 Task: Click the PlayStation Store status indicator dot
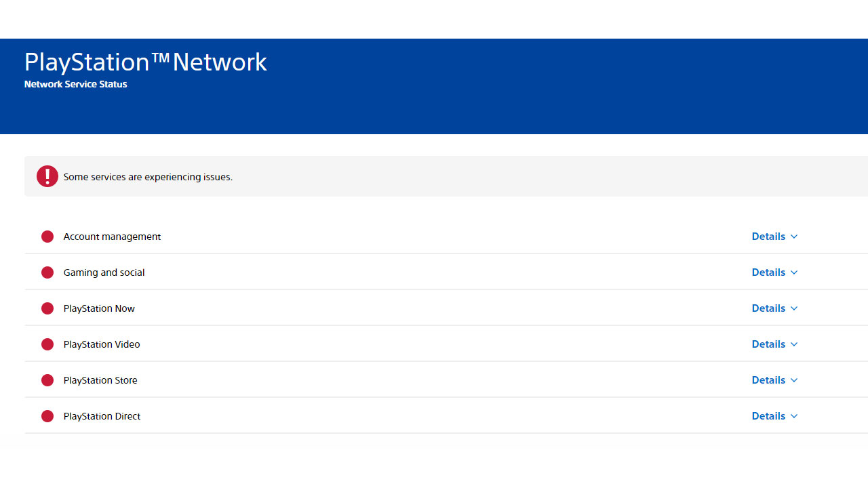pyautogui.click(x=47, y=380)
